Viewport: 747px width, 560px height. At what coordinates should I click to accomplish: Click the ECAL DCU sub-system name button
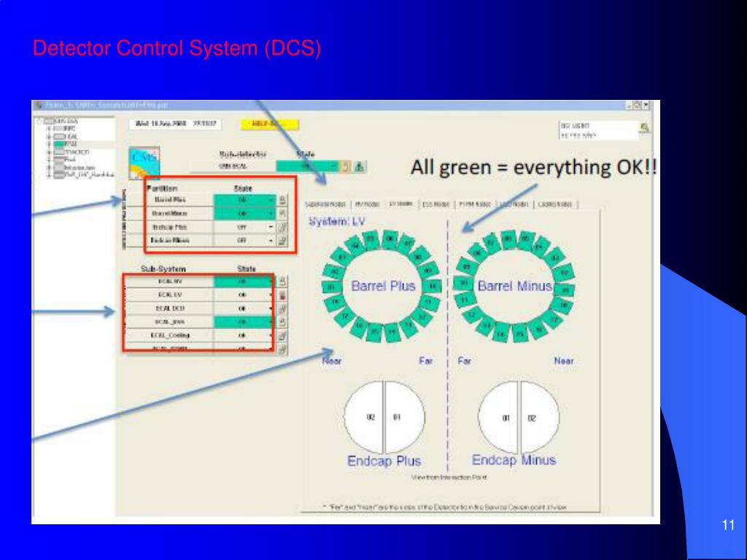[x=170, y=308]
